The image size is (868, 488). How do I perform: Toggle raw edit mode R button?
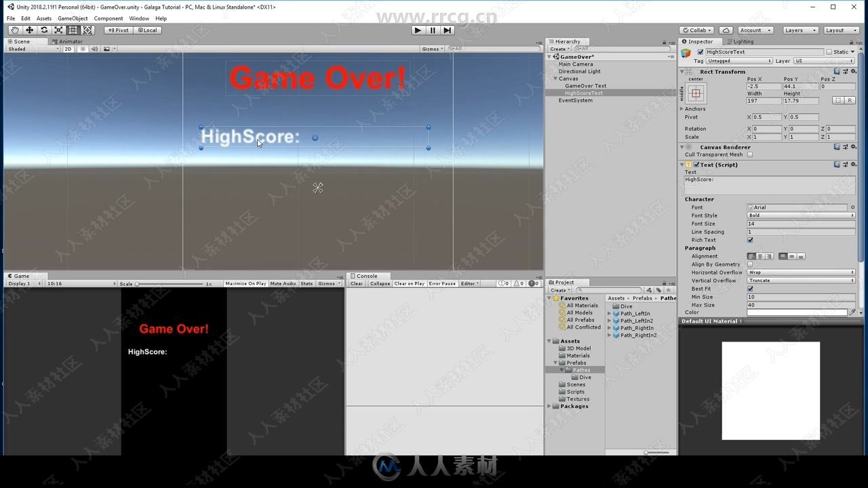coord(849,100)
